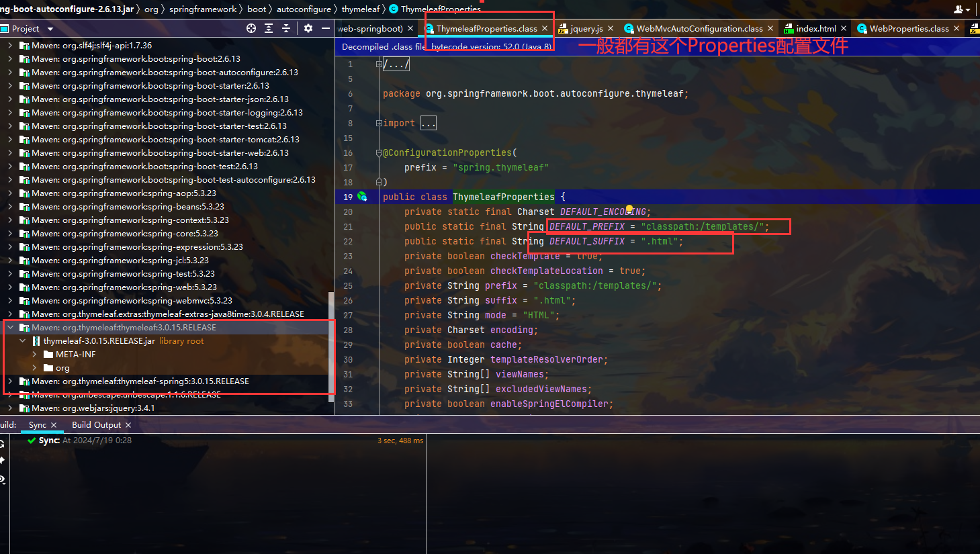Switch to the jquery.js tab

click(586, 28)
